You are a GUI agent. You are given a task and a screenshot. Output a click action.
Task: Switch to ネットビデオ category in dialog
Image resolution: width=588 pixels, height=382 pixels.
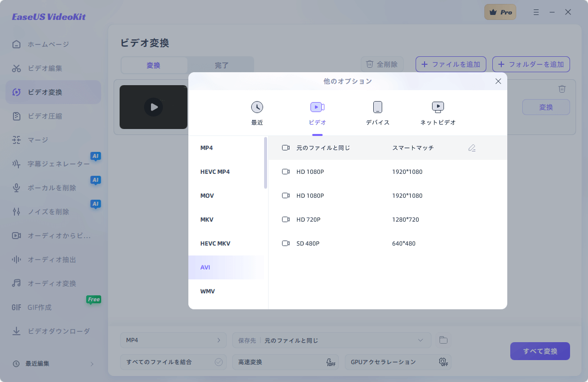[x=438, y=113]
